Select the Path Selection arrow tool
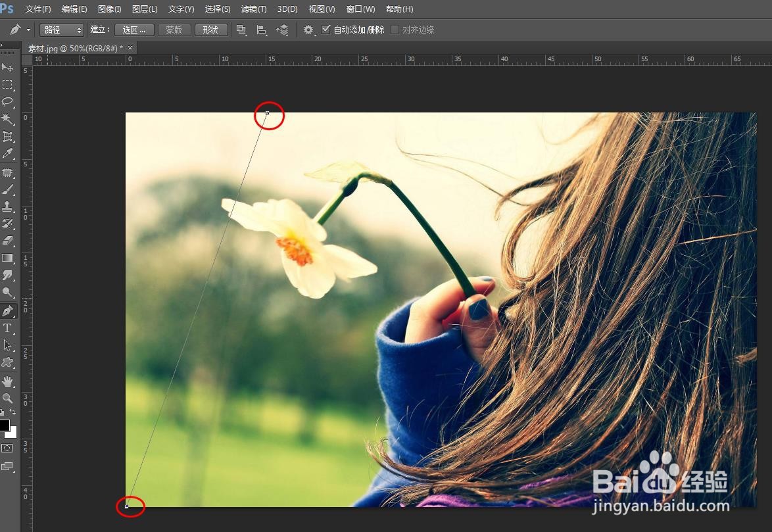The image size is (772, 532). pos(7,345)
